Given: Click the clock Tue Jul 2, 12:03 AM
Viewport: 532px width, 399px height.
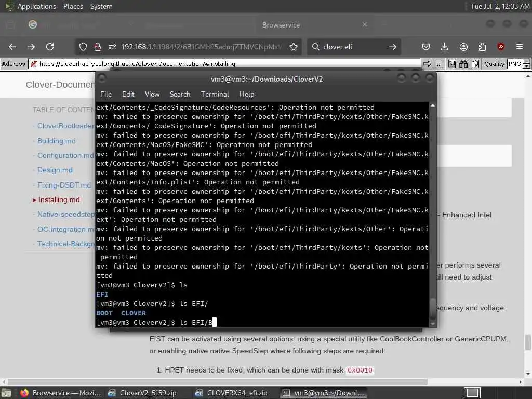Looking at the screenshot, I should [x=500, y=6].
